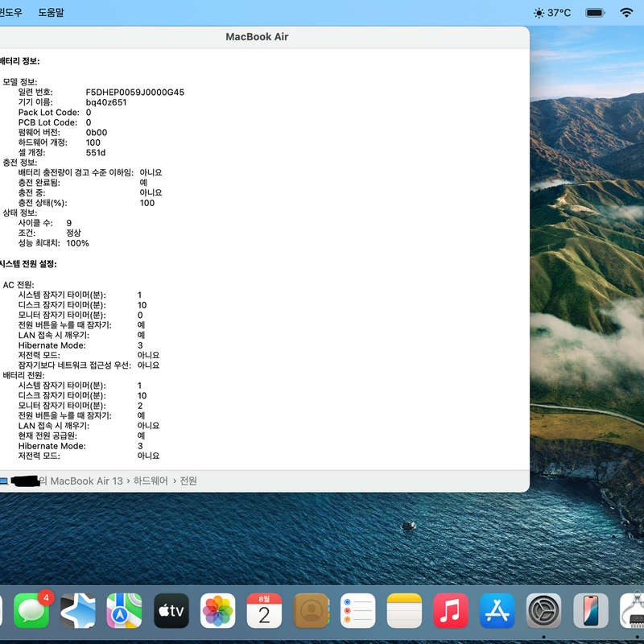Click 잠자기보다 네트워크 접근성 우선: label
Viewport: 644px width, 644px height.
(75, 365)
